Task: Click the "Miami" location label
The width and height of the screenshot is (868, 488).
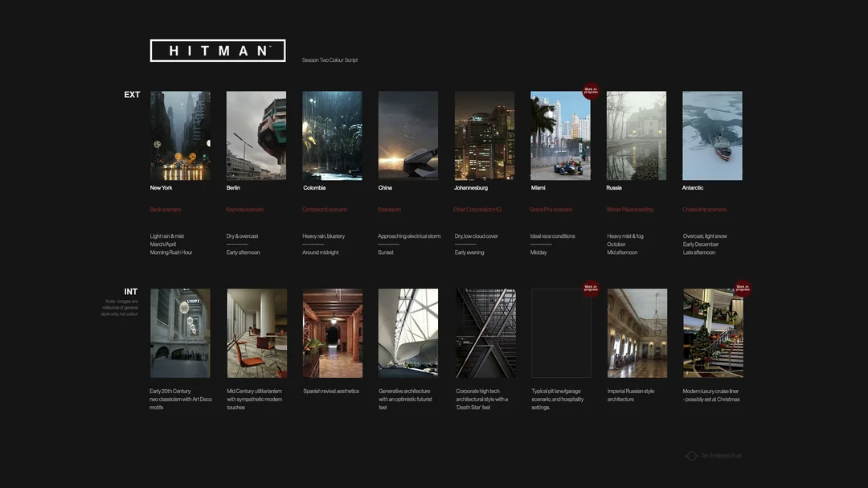Action: tap(538, 188)
